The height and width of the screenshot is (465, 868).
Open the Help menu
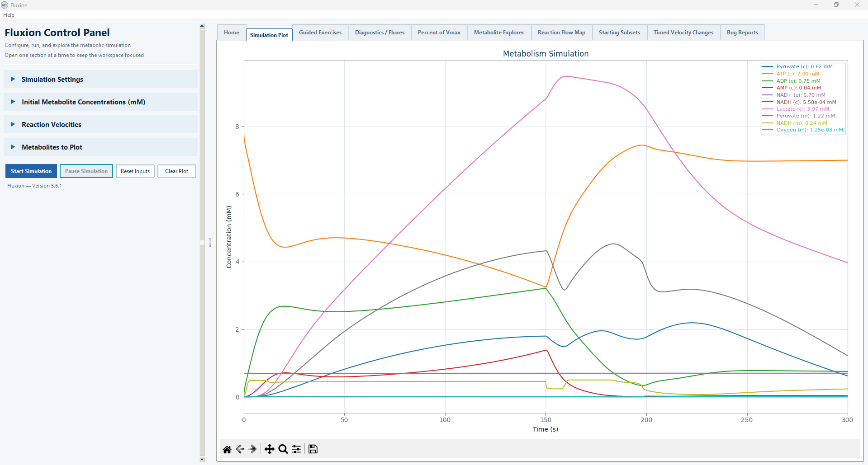pos(9,15)
